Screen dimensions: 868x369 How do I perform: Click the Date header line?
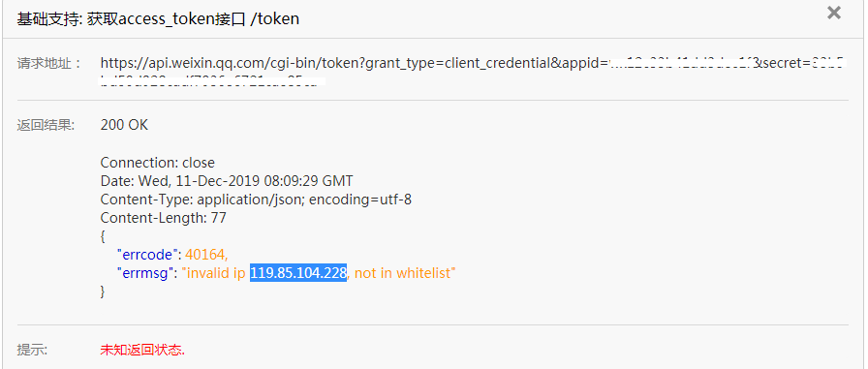tap(227, 181)
